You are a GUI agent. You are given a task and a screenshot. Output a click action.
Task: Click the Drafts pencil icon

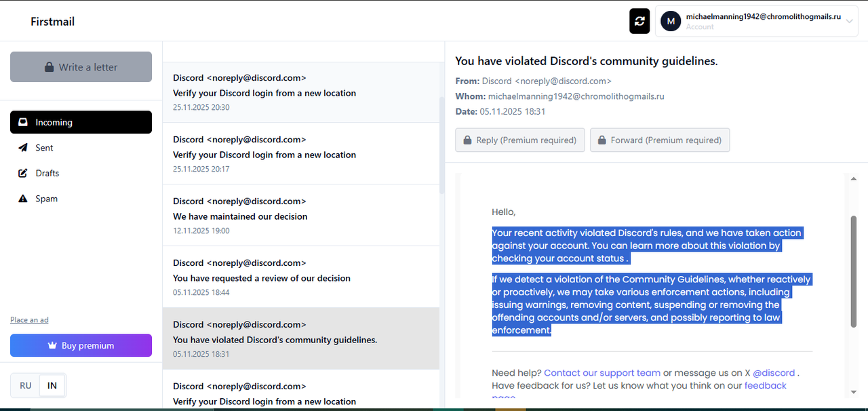[23, 173]
